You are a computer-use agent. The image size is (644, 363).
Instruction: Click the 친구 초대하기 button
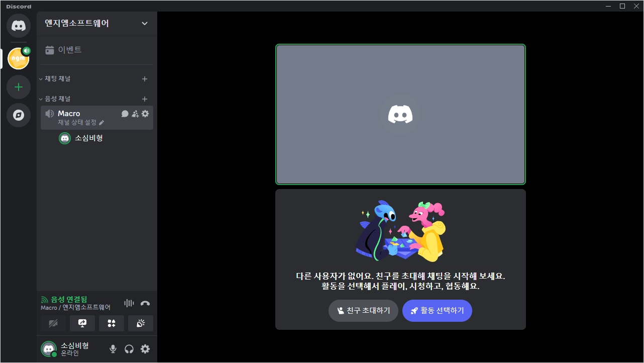[x=363, y=311]
